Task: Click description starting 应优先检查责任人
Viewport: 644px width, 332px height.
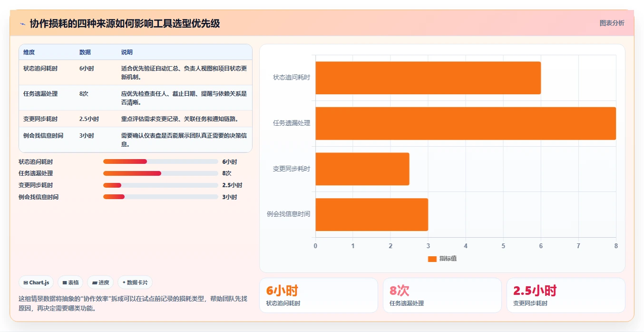Action: click(x=184, y=98)
